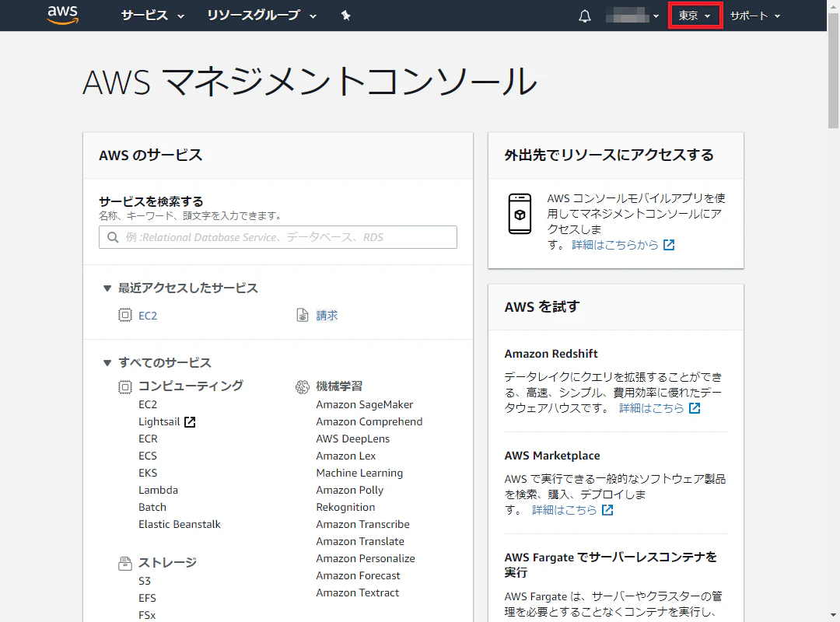Open the ECR service
Viewport: 840px width, 622px height.
(x=148, y=439)
